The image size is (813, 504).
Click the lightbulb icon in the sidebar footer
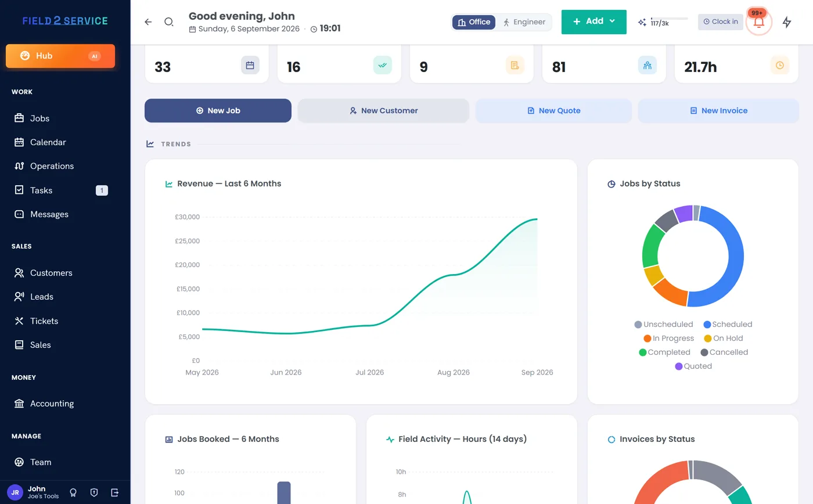point(73,492)
